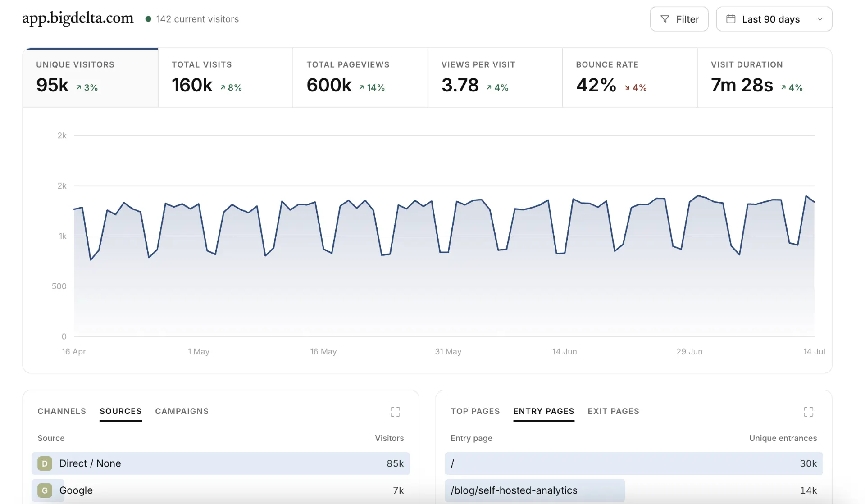Click the Unique entrances column header
Screen dimensions: 865x504
pyautogui.click(x=783, y=438)
